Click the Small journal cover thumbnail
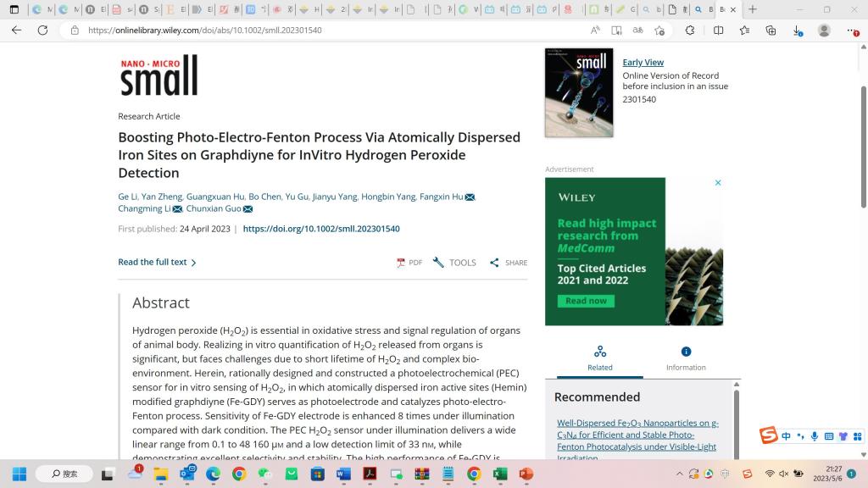 coord(579,93)
